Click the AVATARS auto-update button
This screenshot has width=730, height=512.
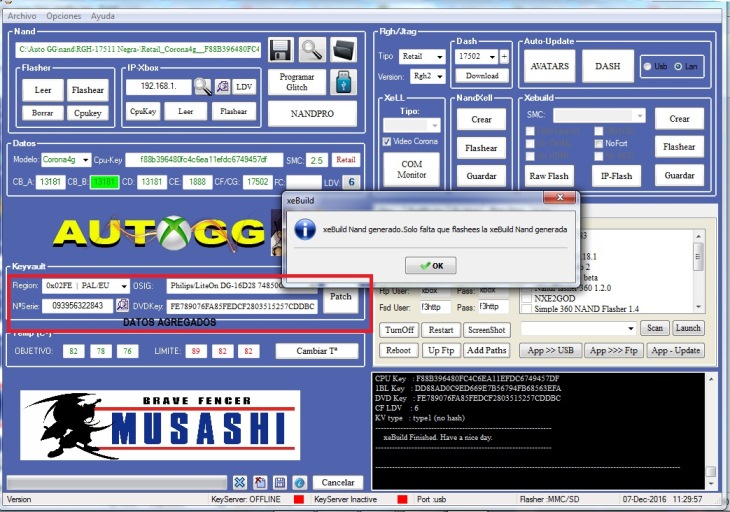pos(549,66)
